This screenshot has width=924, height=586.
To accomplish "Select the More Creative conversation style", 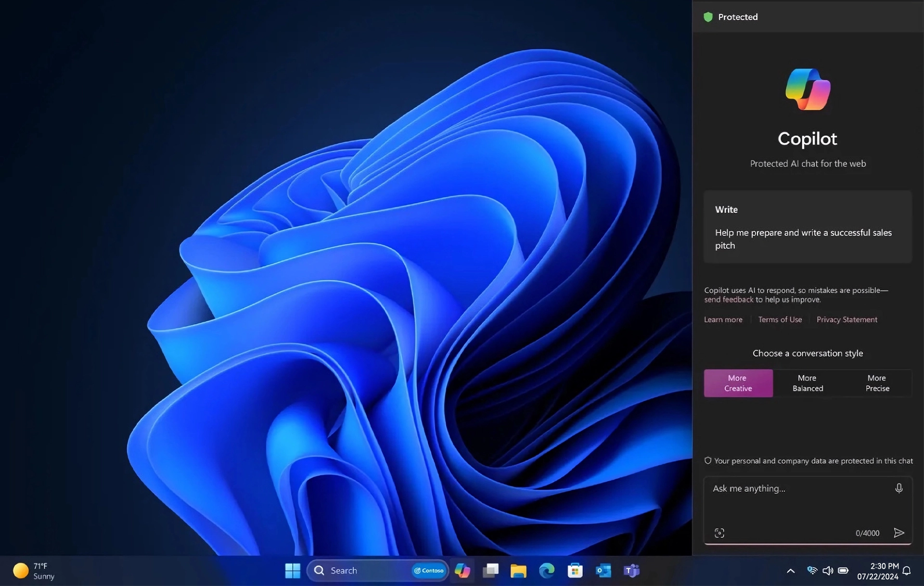I will click(738, 383).
